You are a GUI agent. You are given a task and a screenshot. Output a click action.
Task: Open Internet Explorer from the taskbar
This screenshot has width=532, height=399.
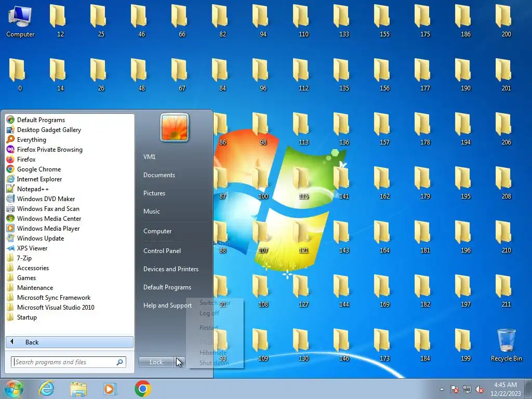[46, 389]
